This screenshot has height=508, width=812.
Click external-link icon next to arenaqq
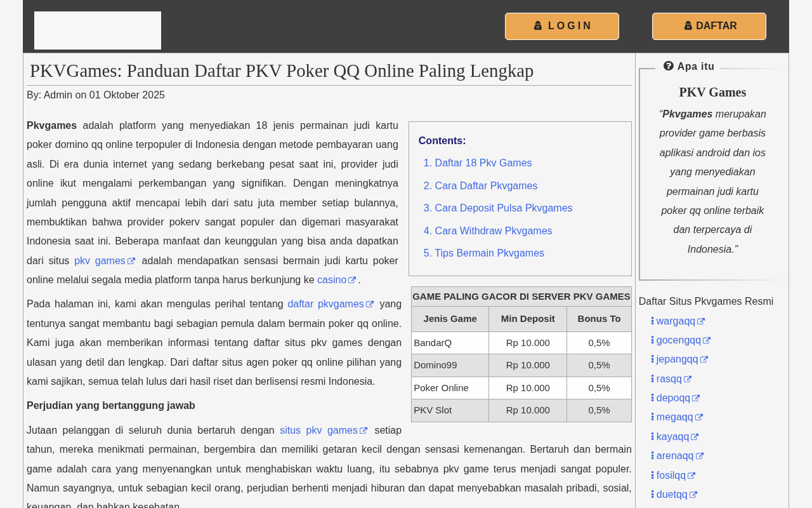click(x=700, y=456)
